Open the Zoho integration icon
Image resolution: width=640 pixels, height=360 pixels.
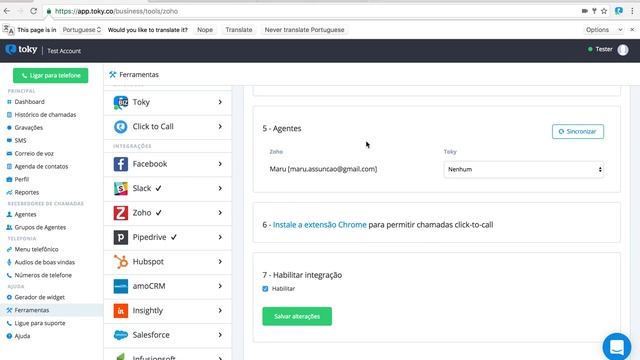(x=121, y=213)
